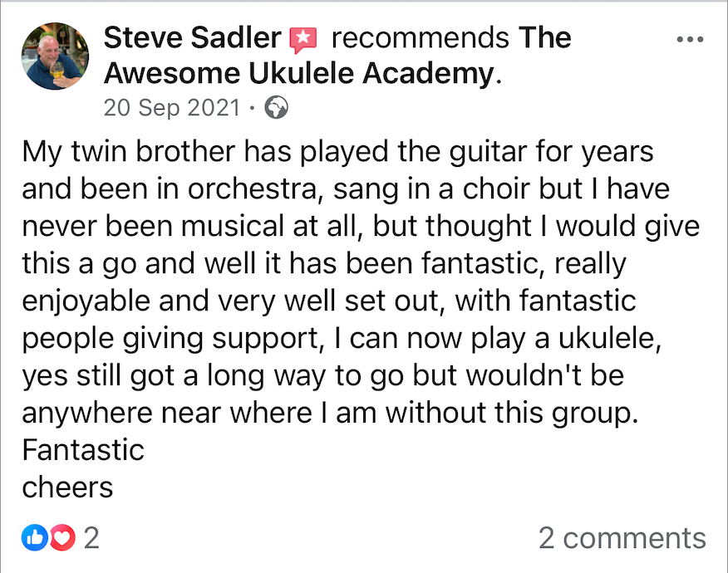Image resolution: width=728 pixels, height=573 pixels.
Task: Click the globe public privacy icon
Action: 276,108
